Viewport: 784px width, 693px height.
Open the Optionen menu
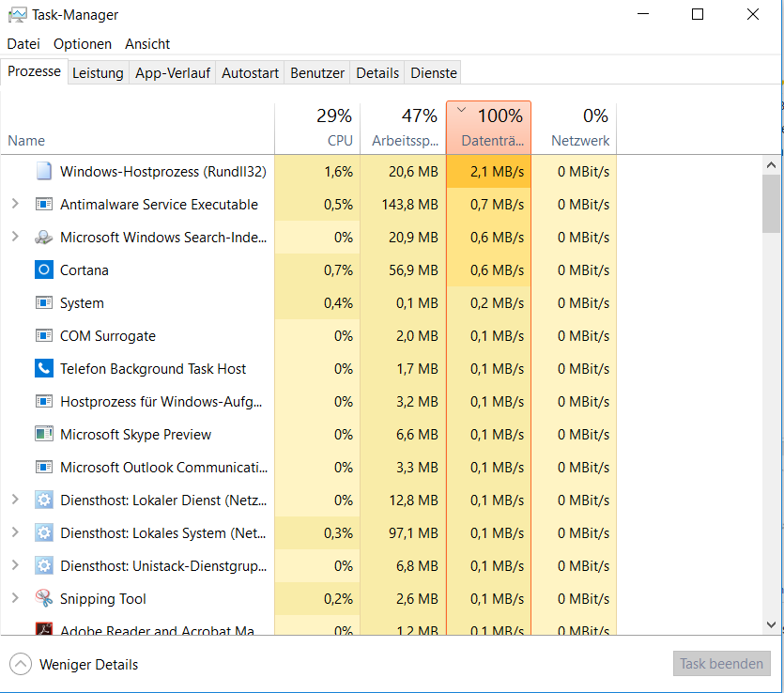coord(83,44)
